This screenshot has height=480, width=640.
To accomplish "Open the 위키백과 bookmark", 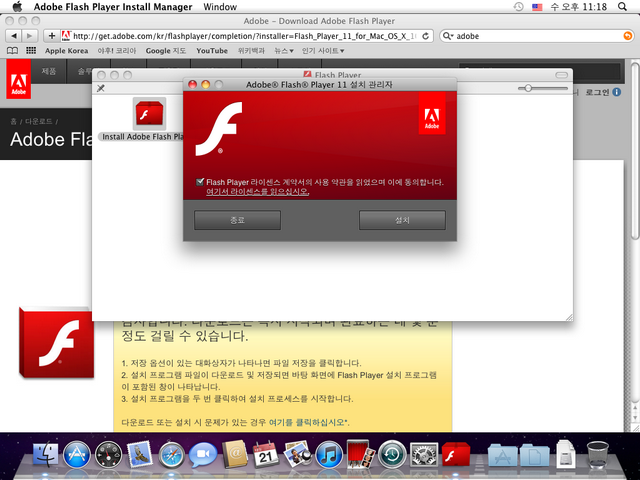I will coord(251,51).
